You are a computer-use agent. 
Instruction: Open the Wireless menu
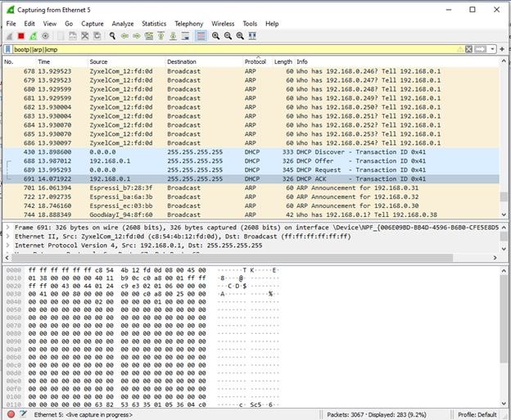[x=223, y=24]
